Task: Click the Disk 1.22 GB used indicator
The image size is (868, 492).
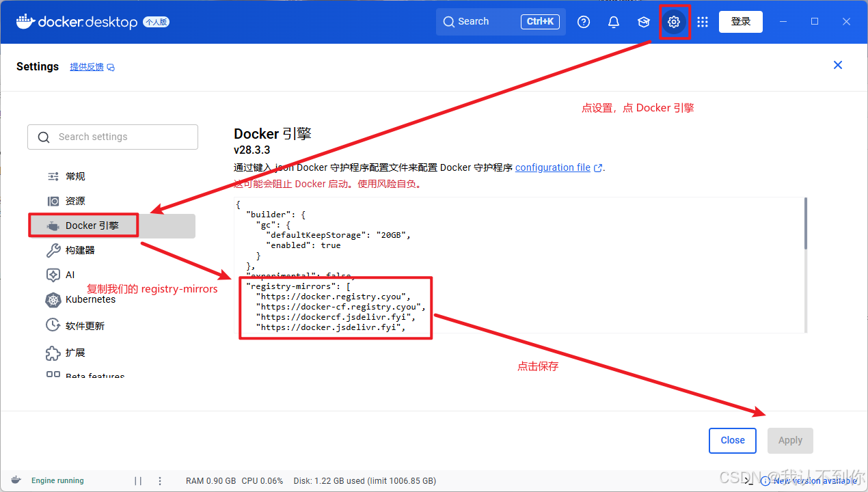Action: click(x=364, y=481)
